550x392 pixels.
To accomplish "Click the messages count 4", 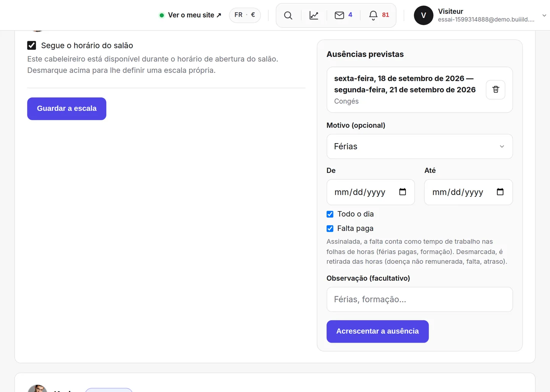I will point(350,15).
